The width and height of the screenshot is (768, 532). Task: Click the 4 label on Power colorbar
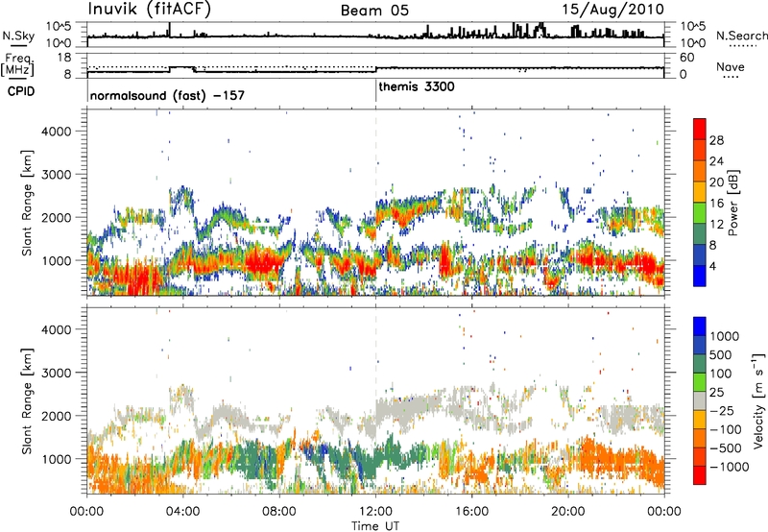[x=713, y=267]
